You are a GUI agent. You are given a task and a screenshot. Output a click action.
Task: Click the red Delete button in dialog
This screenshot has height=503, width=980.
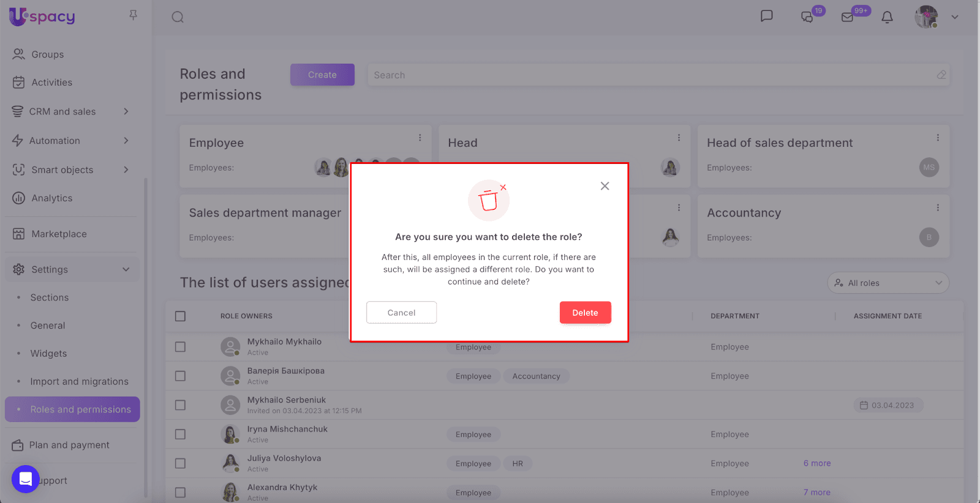pos(585,313)
